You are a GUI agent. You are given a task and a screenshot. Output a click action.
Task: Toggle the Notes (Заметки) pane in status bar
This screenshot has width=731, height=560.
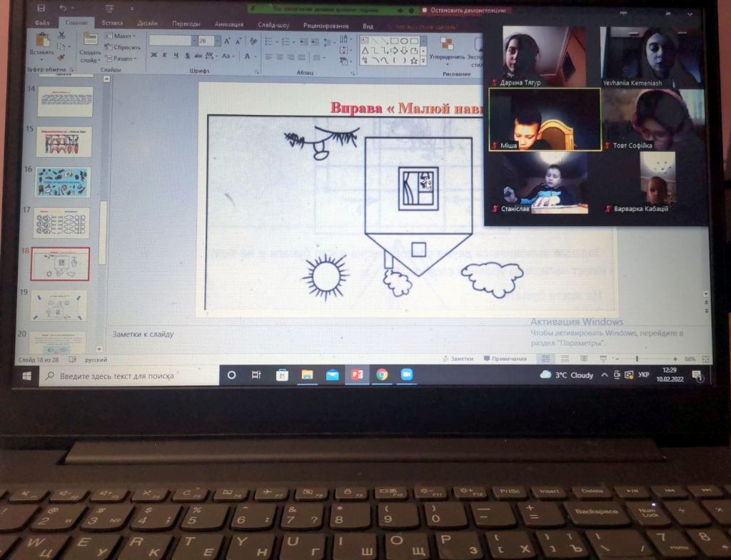458,359
